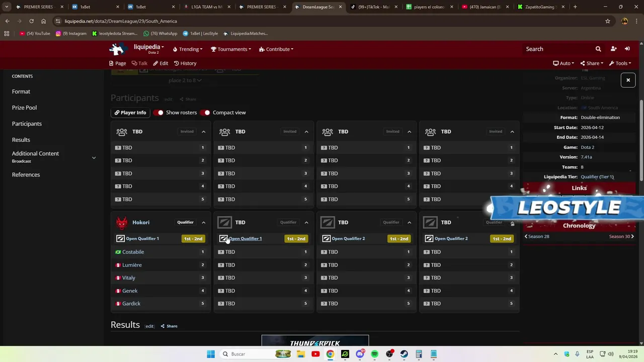
Task: Click the Chrome taskbar icon
Action: pos(330,354)
